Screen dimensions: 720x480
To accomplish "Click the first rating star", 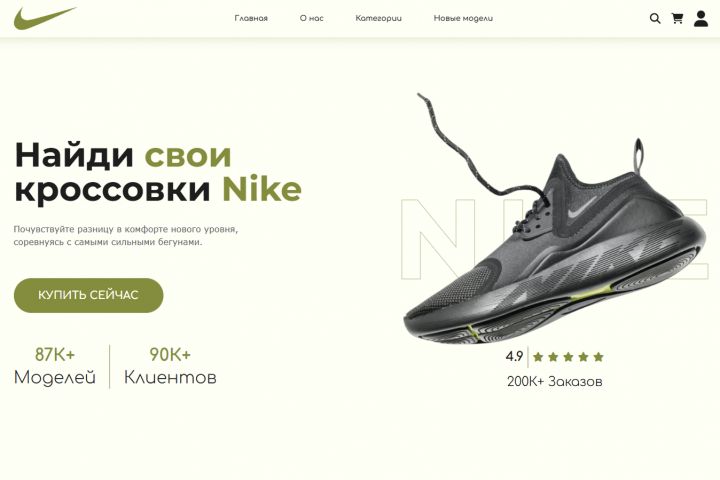I will coord(538,356).
